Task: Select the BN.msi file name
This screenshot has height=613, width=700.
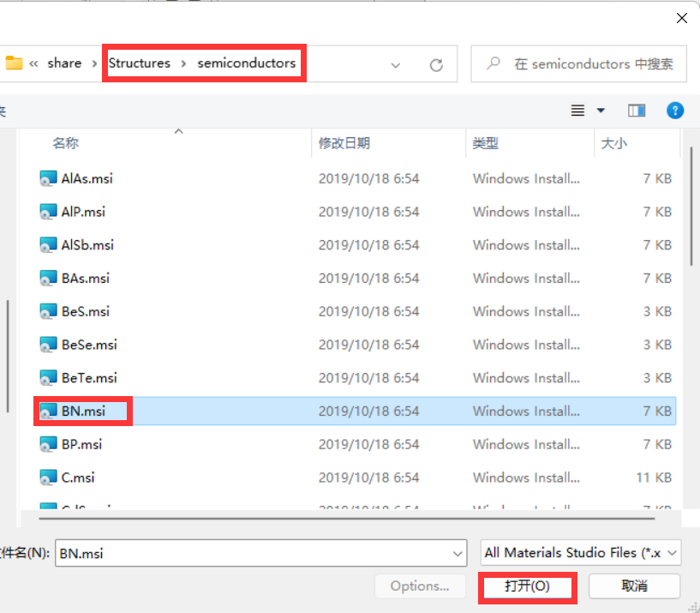Action: pos(83,411)
